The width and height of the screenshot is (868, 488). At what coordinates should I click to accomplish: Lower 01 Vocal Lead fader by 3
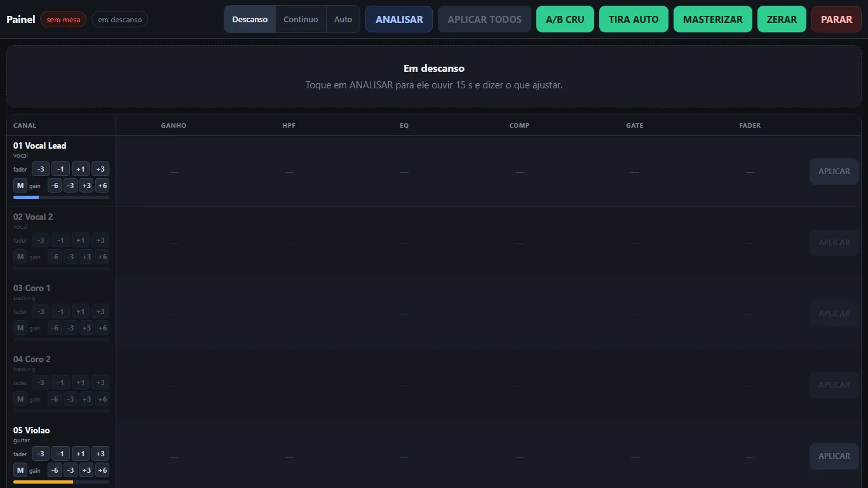click(x=41, y=169)
